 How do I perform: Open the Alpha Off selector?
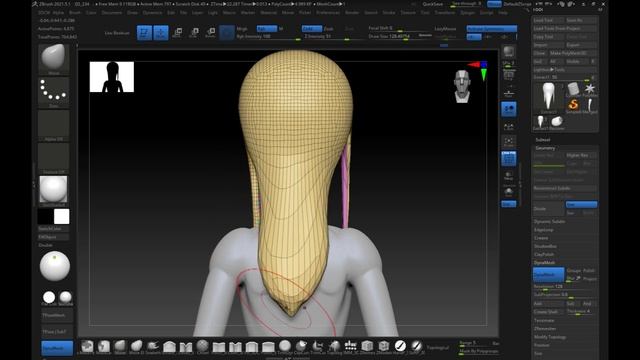(53, 126)
